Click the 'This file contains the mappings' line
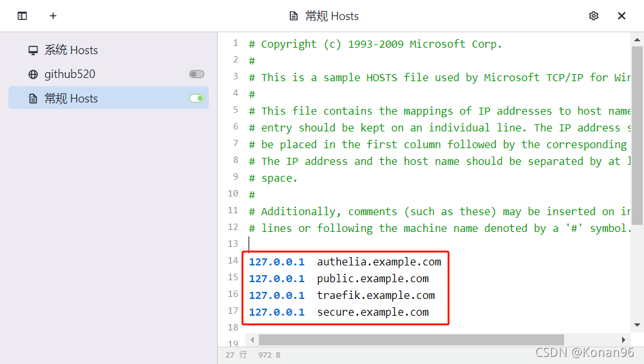644x364 pixels. 439,111
